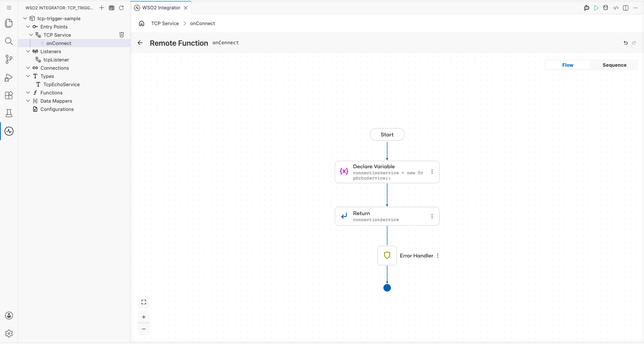
Task: Click the Error Handler label
Action: pyautogui.click(x=416, y=256)
